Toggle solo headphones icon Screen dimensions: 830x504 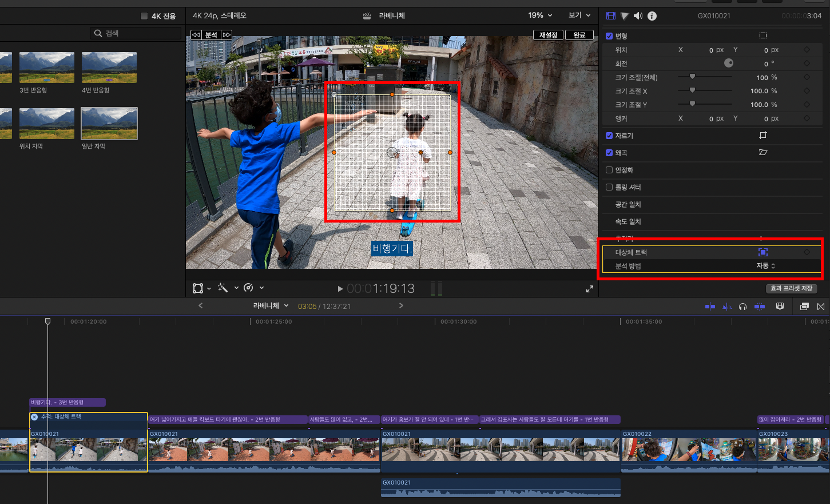pyautogui.click(x=742, y=307)
